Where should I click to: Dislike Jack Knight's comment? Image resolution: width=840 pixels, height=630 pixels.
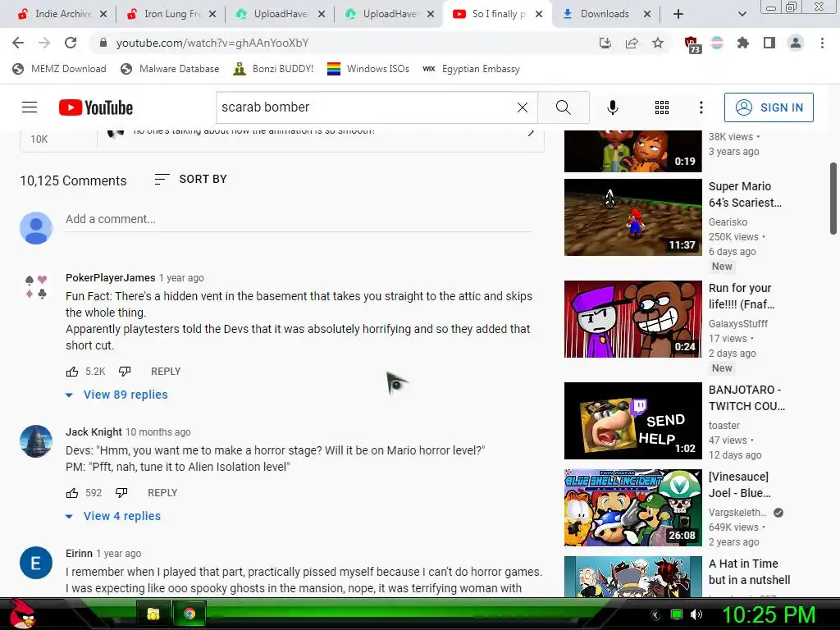(121, 493)
